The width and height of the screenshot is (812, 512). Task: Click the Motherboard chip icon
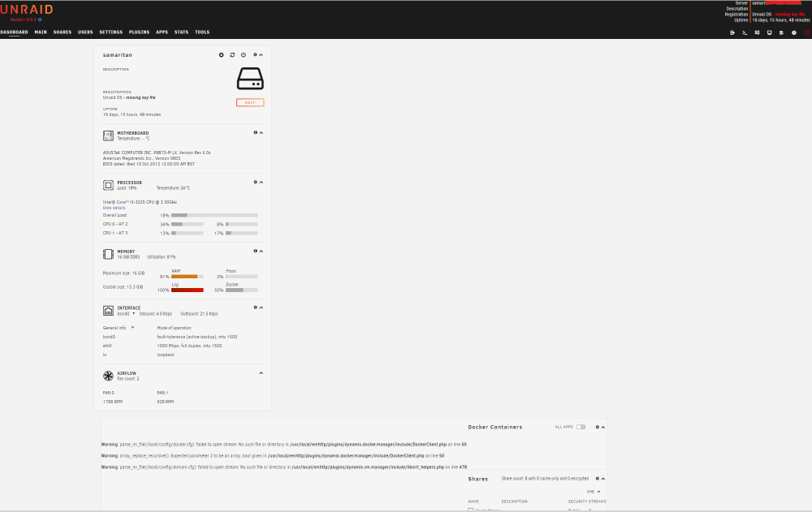point(108,136)
